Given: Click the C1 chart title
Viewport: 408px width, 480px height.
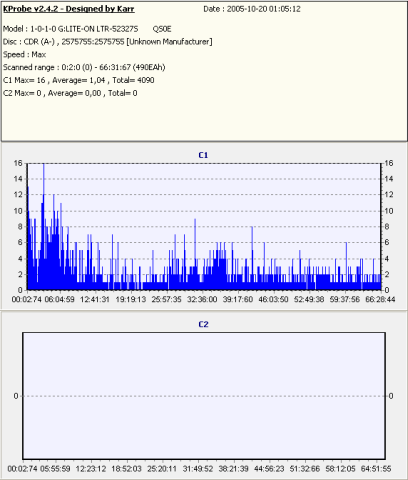Looking at the screenshot, I should point(203,155).
